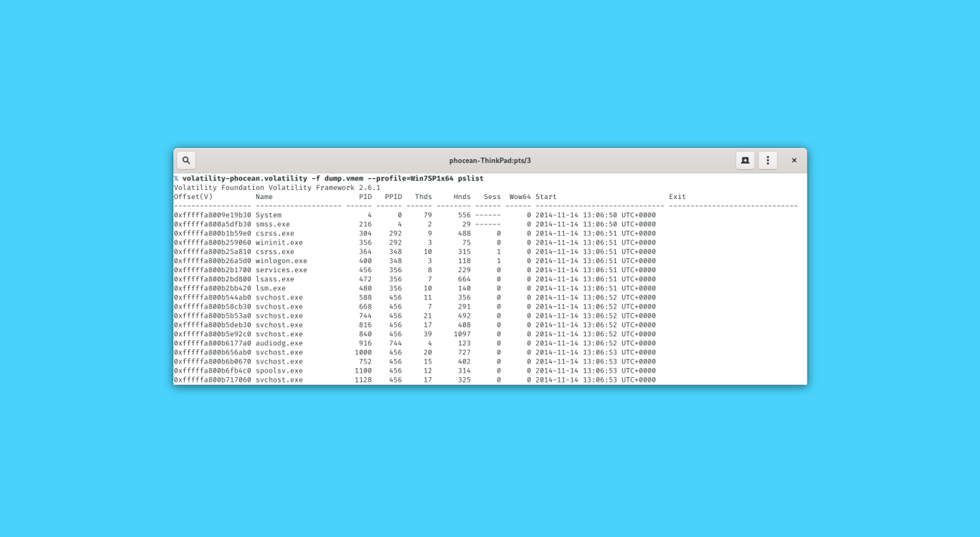Click the PPID column header
Image resolution: width=980 pixels, height=537 pixels.
point(394,197)
